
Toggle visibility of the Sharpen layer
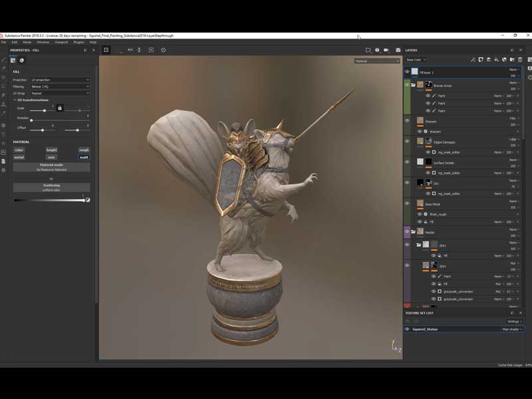[407, 120]
